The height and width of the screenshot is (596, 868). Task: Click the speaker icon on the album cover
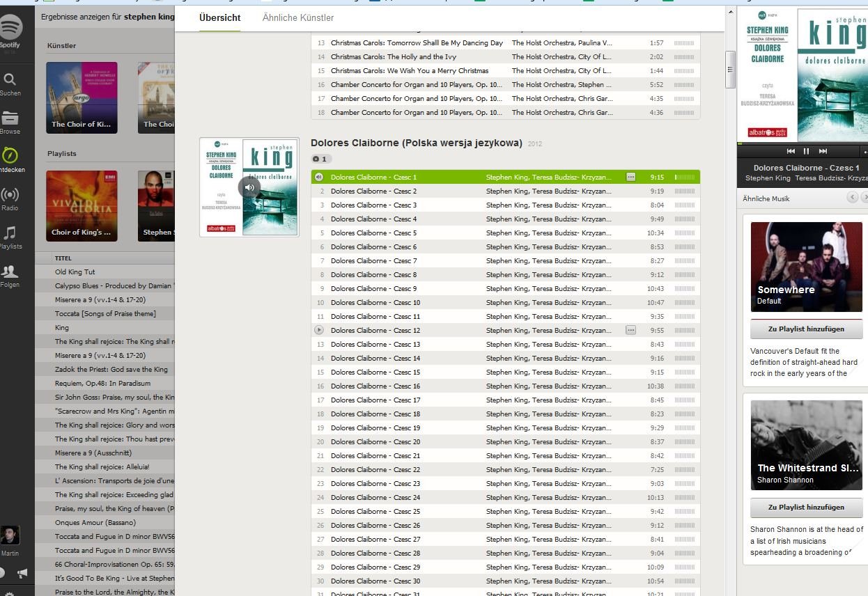[x=249, y=187]
